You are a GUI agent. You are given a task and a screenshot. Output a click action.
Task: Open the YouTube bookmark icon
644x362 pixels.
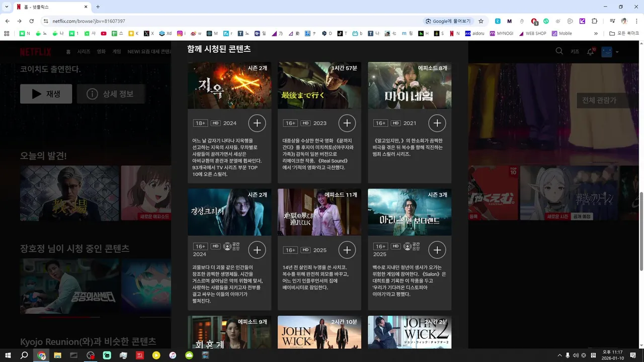click(x=104, y=34)
